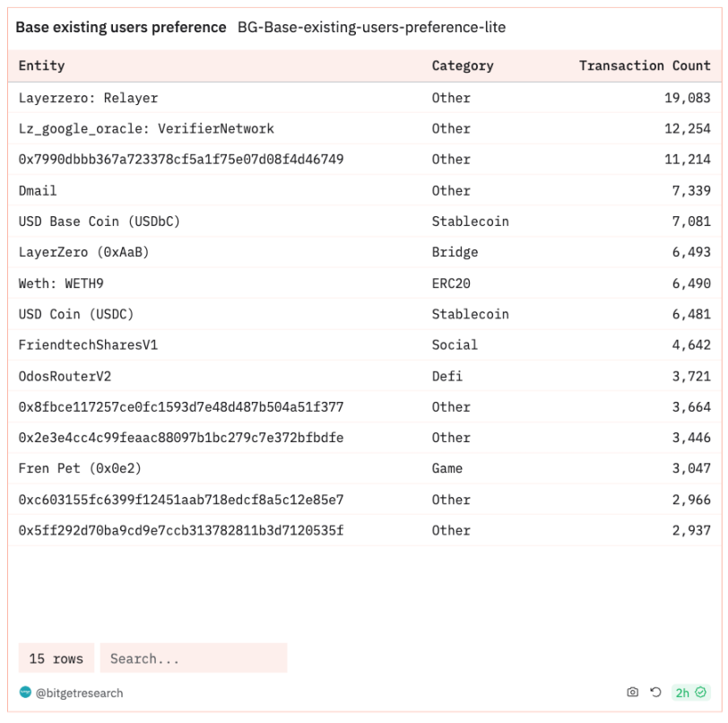Click the bitgetresearch avatar icon
This screenshot has width=728, height=723.
[x=25, y=693]
